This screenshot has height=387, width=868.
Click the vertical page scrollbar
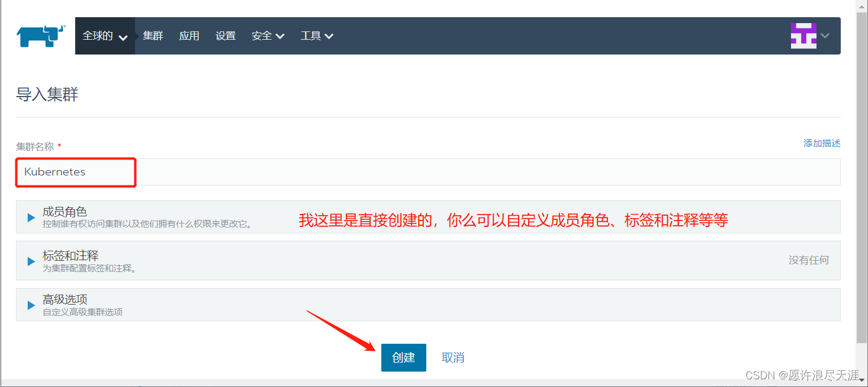[862, 178]
